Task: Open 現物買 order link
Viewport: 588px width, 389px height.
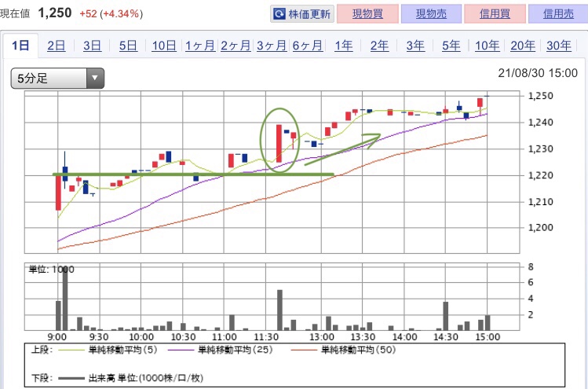Action: [367, 14]
